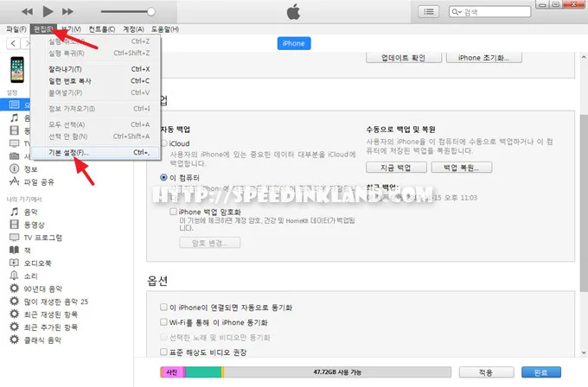Choose 일련 번호 복사 menu entry
Viewport: 588px width, 387px height.
95,81
